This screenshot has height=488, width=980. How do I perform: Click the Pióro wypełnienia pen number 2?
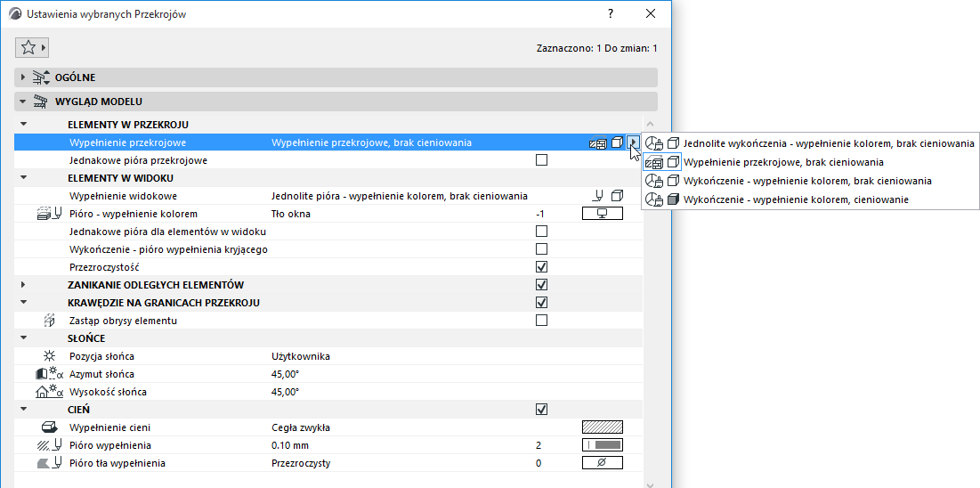coord(539,446)
